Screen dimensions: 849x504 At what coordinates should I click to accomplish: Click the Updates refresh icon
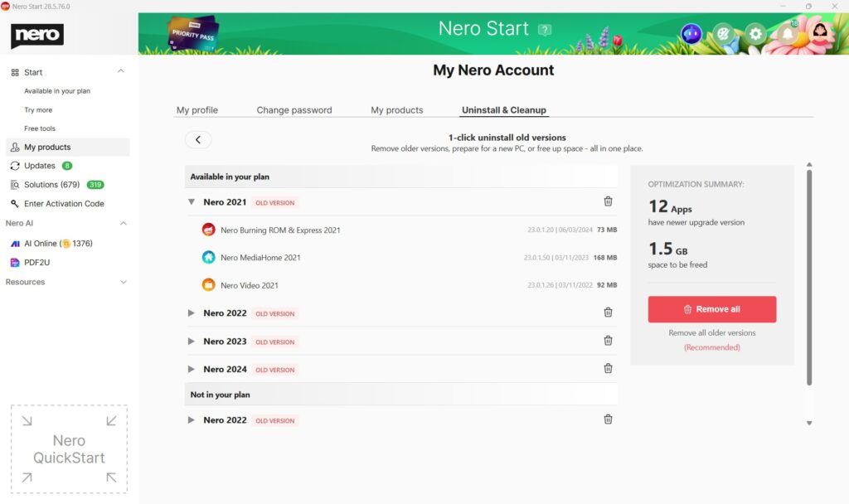(15, 166)
